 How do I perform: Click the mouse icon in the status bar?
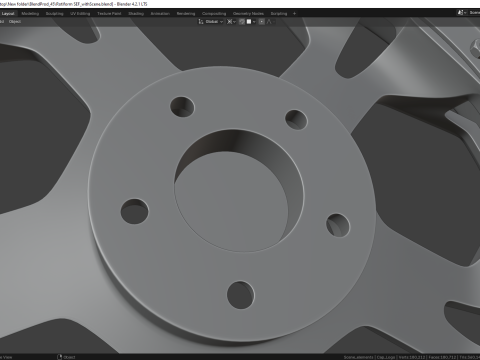(60, 357)
